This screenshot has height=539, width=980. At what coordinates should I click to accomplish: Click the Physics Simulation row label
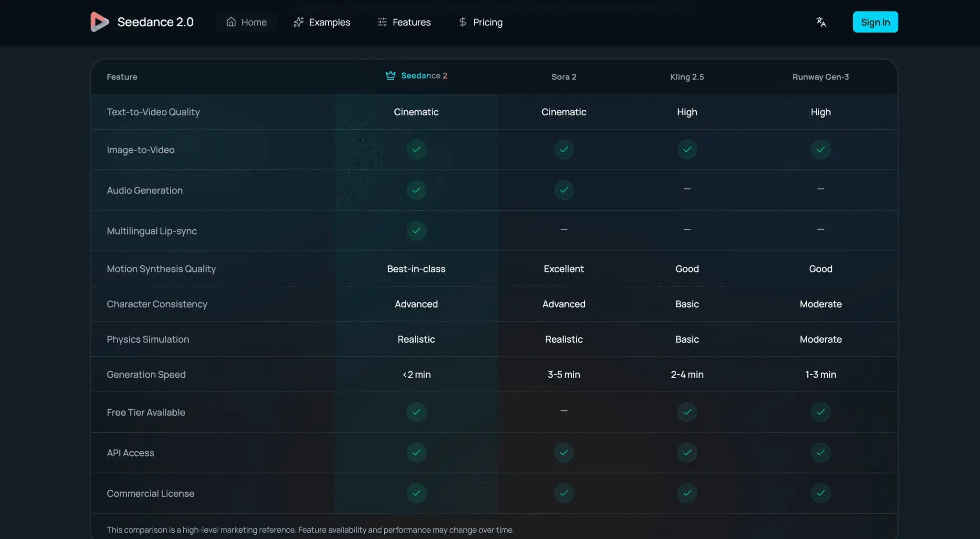[x=148, y=339]
